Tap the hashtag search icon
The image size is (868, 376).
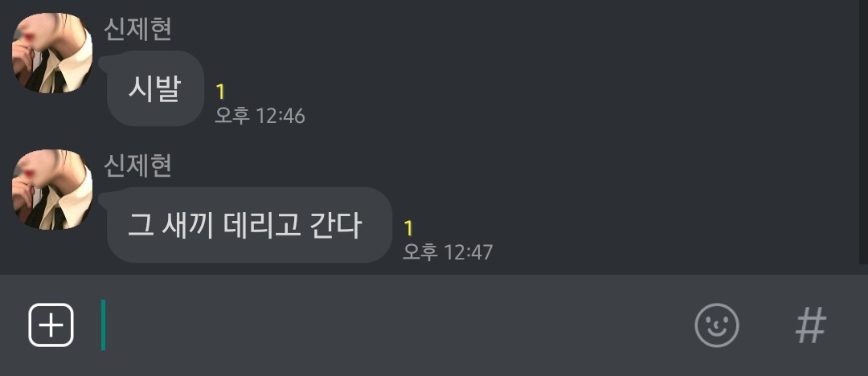811,325
